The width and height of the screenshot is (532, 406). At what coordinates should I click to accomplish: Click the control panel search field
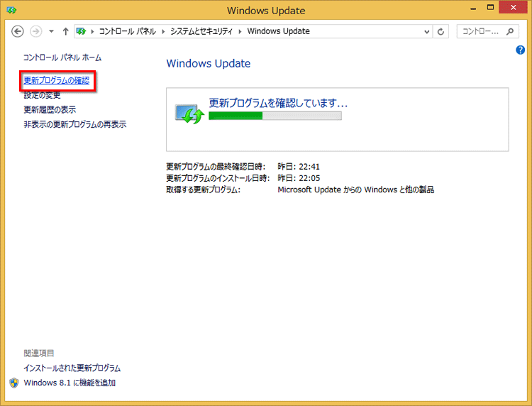[x=482, y=31]
